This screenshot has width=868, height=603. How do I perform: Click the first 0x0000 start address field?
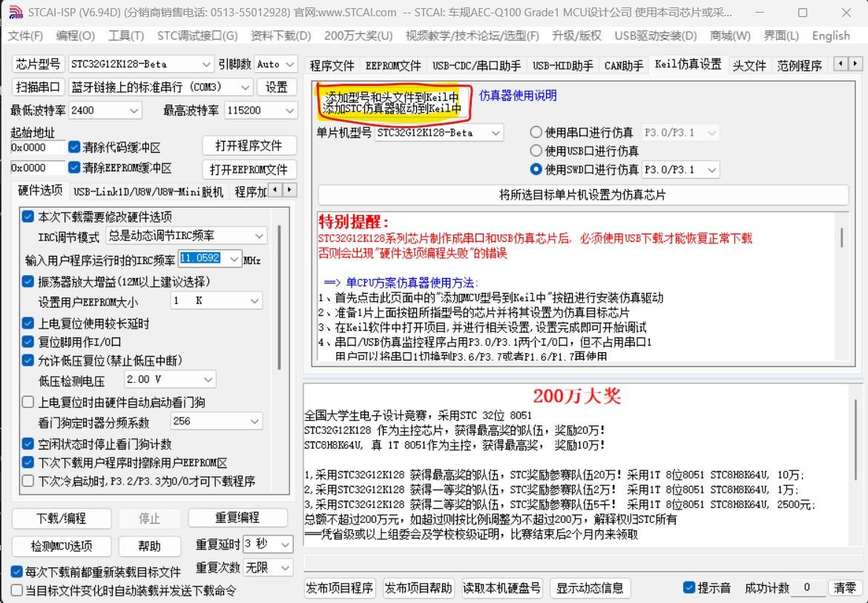38,147
